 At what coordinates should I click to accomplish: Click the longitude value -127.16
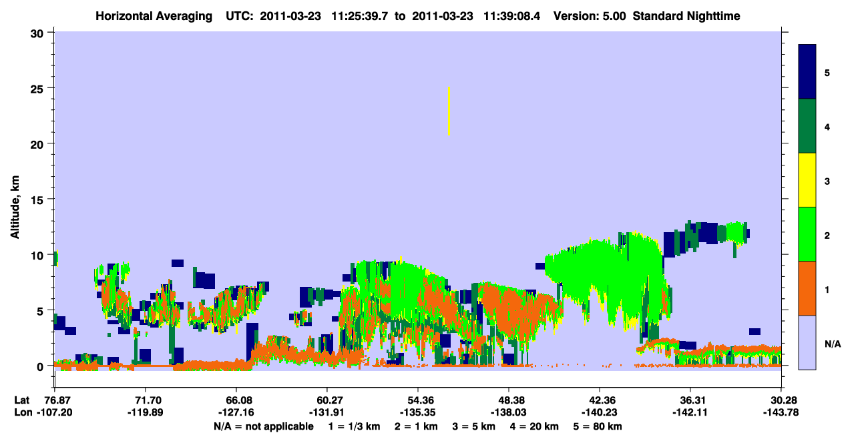[x=236, y=412]
